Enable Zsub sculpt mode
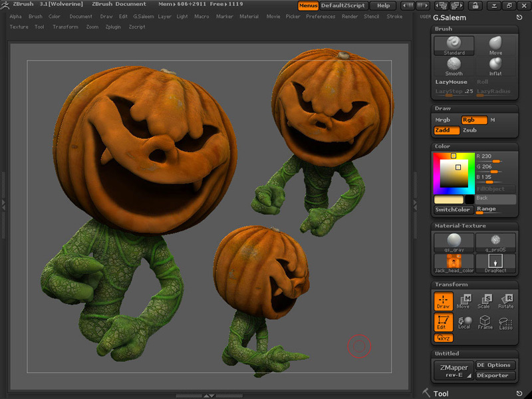Image resolution: width=532 pixels, height=399 pixels. click(470, 130)
